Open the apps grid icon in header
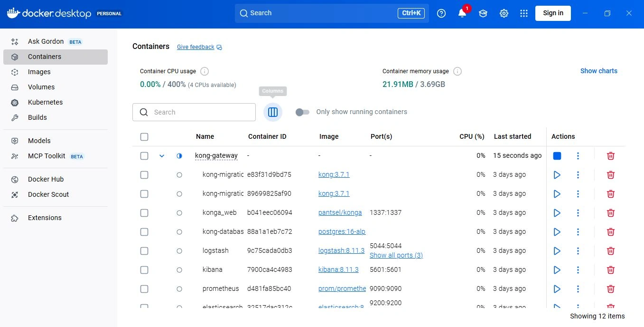This screenshot has height=327, width=644. click(524, 13)
